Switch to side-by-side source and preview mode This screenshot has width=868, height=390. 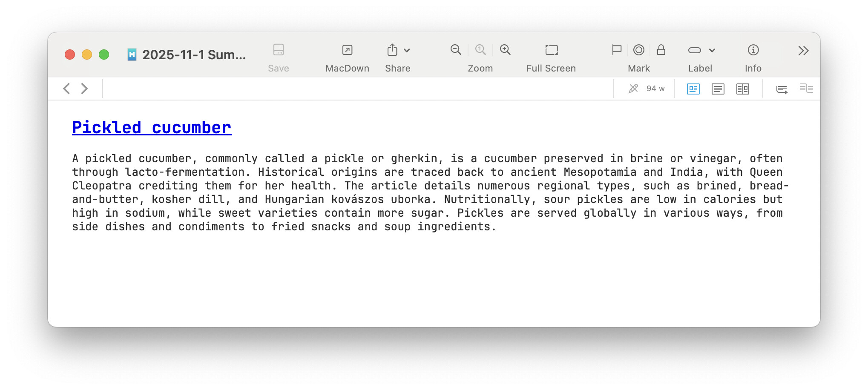pyautogui.click(x=743, y=89)
